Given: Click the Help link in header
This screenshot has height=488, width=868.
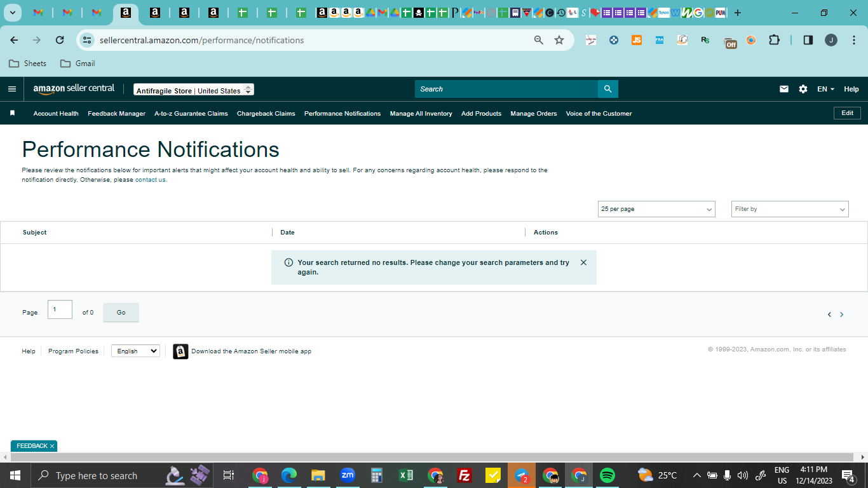Looking at the screenshot, I should pyautogui.click(x=851, y=89).
